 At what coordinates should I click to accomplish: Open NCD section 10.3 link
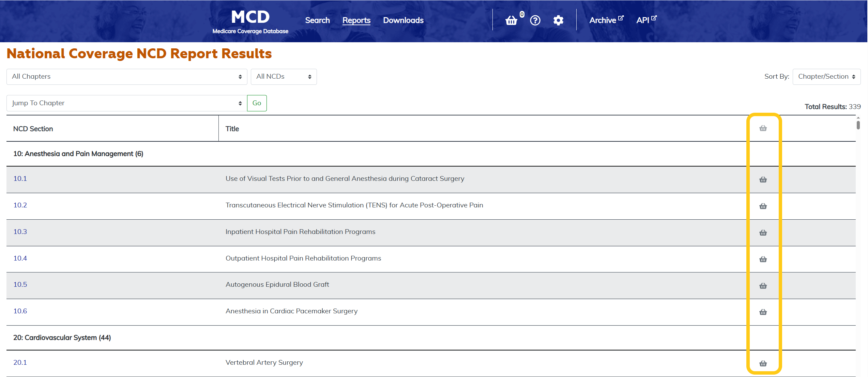(20, 232)
